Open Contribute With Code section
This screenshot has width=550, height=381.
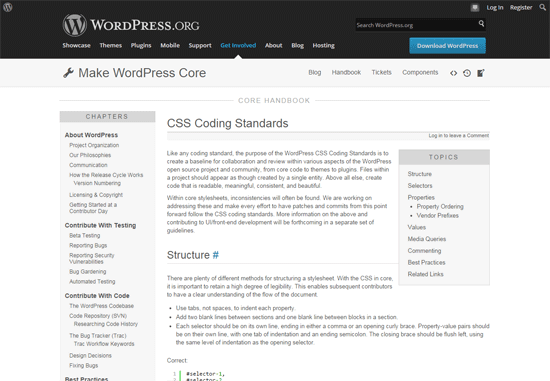[97, 296]
